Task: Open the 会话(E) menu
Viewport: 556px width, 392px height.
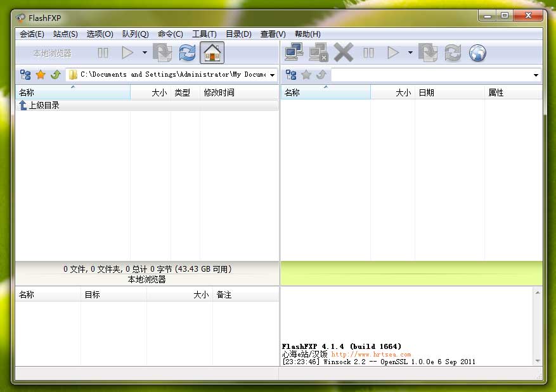Action: pyautogui.click(x=32, y=34)
